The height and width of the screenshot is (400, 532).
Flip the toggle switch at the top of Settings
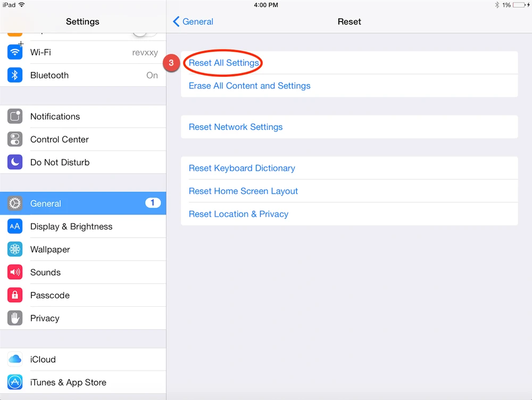[143, 30]
